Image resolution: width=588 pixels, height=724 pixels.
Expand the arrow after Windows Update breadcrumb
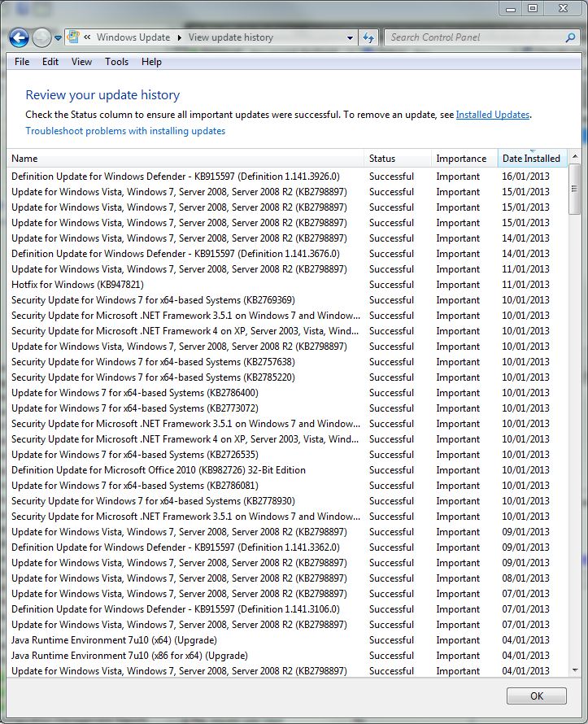pyautogui.click(x=180, y=38)
